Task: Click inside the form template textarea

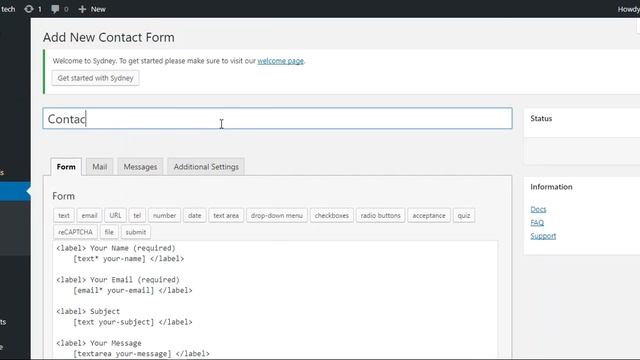Action: coord(275,300)
